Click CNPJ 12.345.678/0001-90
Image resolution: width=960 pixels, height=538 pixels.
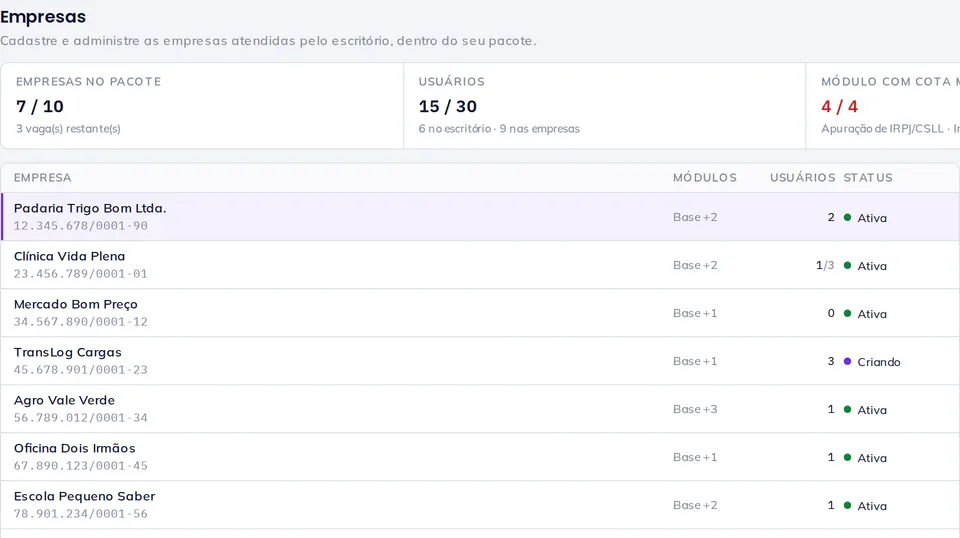(81, 226)
